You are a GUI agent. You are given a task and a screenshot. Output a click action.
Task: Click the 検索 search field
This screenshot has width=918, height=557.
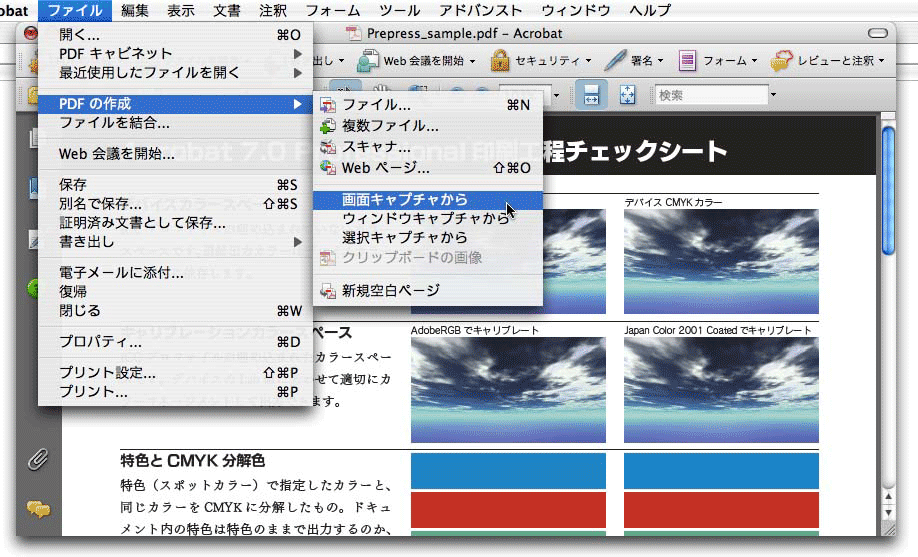[x=711, y=95]
